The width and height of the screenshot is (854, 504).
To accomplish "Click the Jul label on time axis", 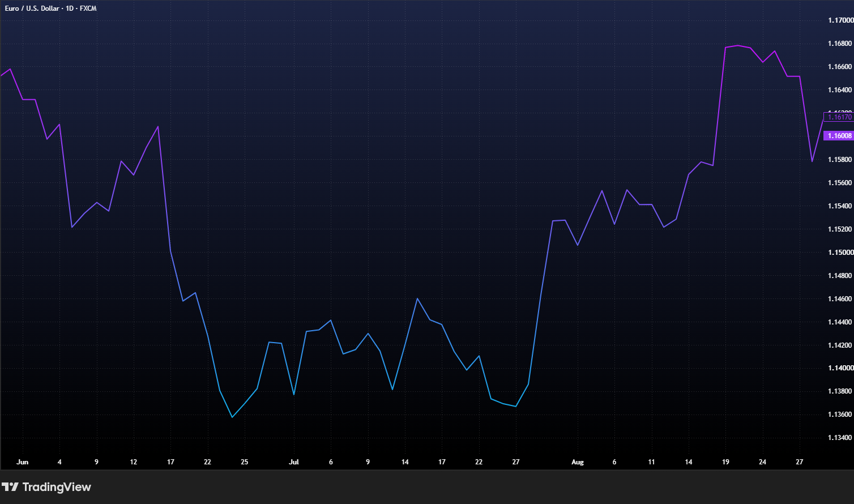I will pos(294,462).
